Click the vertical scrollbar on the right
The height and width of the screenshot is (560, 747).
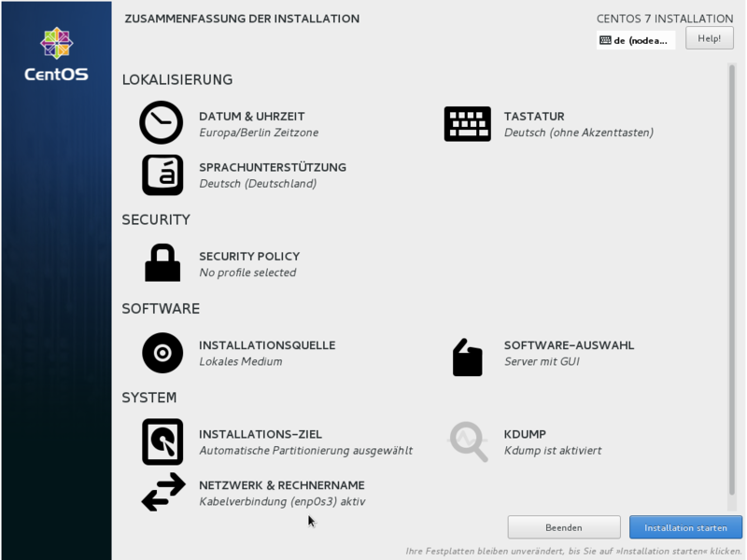(732, 280)
